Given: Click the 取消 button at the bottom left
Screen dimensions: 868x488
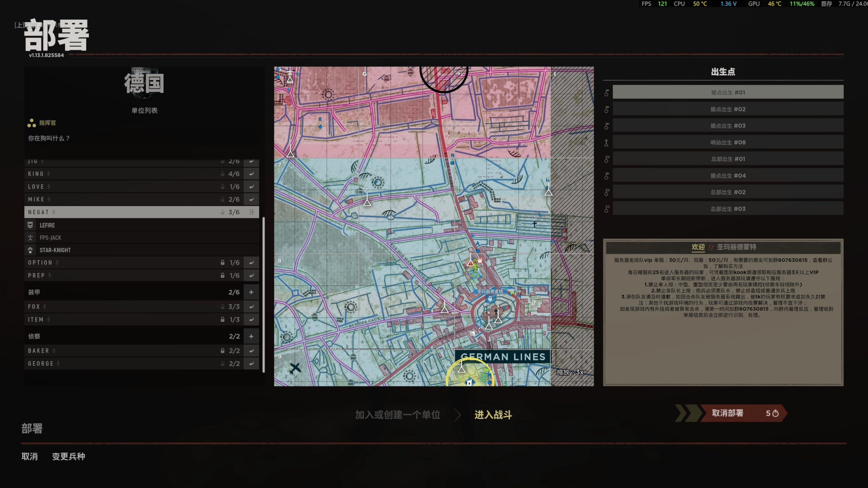Looking at the screenshot, I should tap(29, 456).
